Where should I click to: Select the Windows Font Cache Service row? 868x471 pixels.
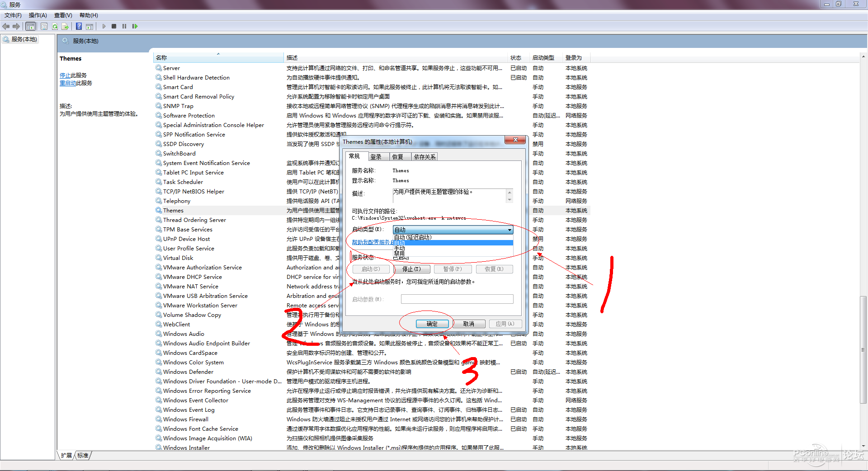[372, 429]
